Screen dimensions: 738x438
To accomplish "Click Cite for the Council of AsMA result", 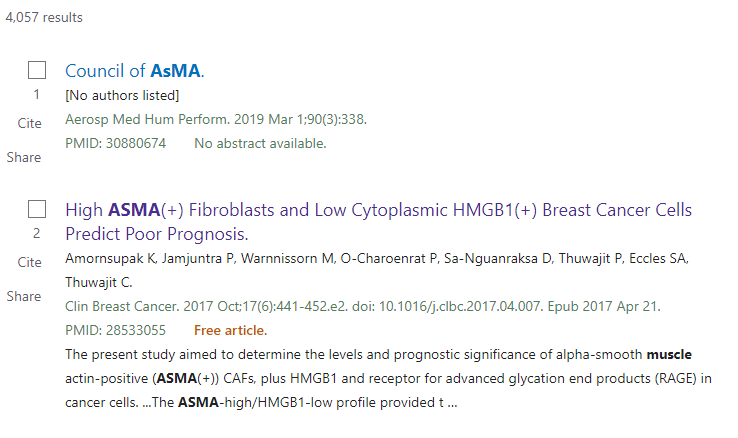I will [30, 123].
